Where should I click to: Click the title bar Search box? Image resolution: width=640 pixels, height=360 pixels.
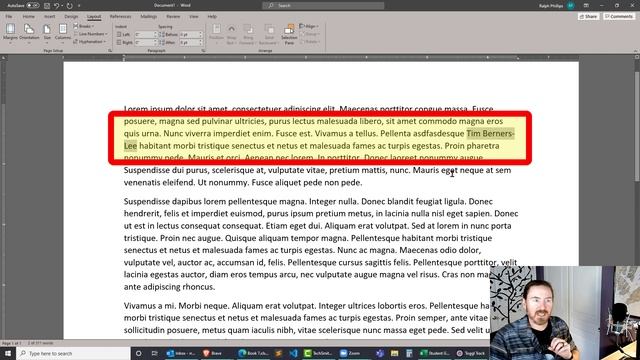pos(323,5)
